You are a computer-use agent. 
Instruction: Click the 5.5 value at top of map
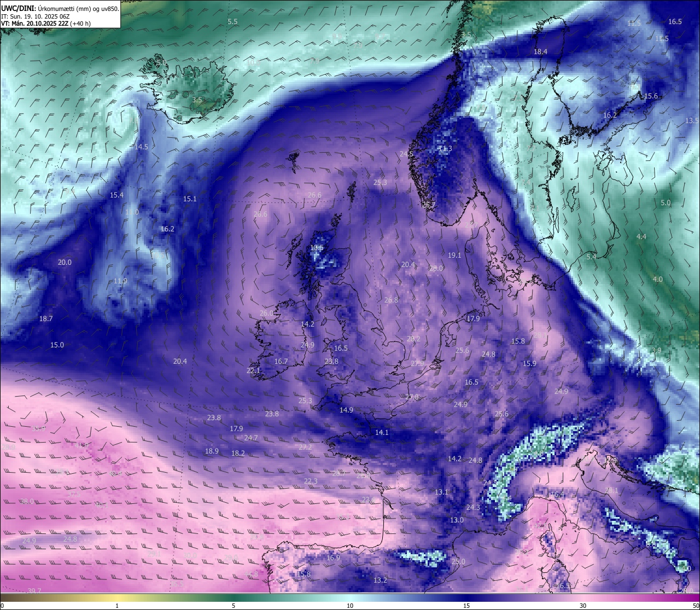[x=232, y=21]
